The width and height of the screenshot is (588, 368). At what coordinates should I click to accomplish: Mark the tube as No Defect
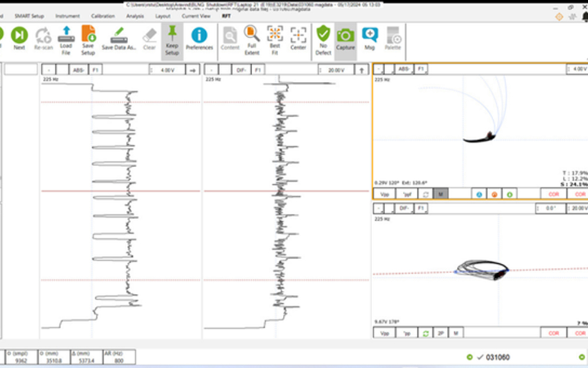coord(323,35)
